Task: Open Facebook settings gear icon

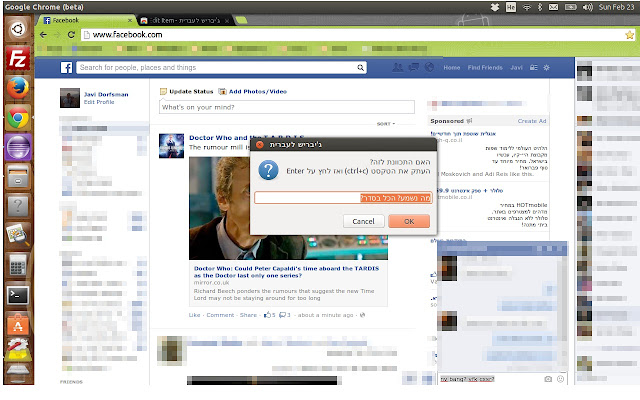Action: [x=547, y=68]
